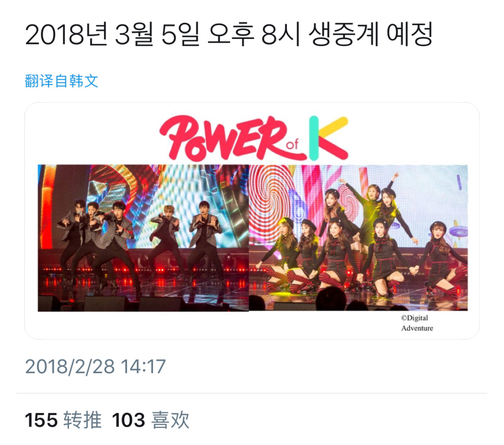
Task: Open the right photo of the girl group performing
Action: 358,238
